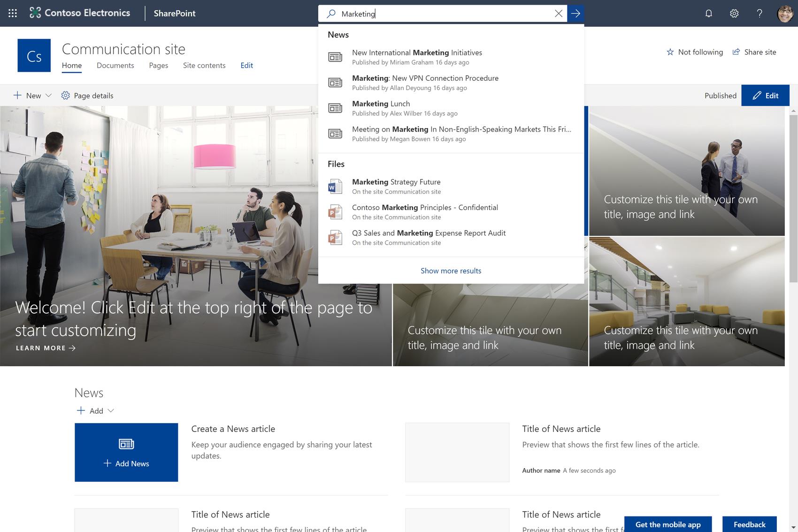
Task: Click the Author name text
Action: click(541, 470)
